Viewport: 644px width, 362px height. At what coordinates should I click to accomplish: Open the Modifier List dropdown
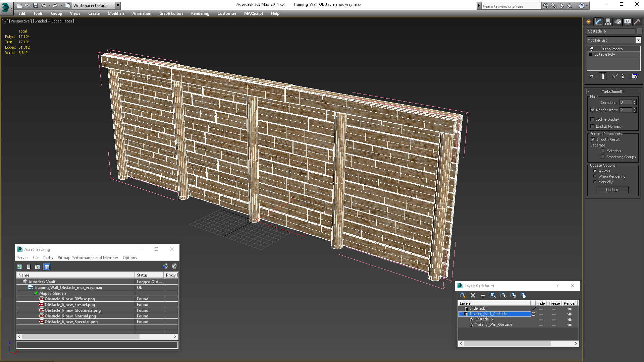pyautogui.click(x=638, y=40)
